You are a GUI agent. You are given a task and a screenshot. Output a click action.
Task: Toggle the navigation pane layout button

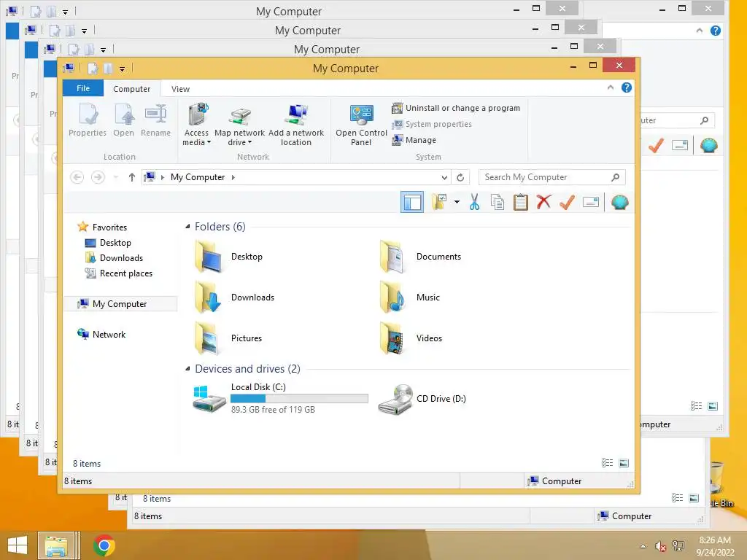[412, 202]
